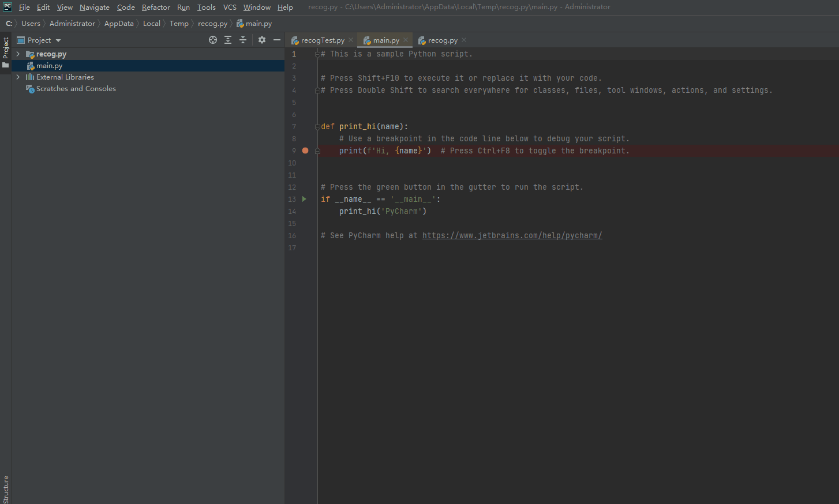
Task: Fold comment block at line 1
Action: [x=317, y=54]
